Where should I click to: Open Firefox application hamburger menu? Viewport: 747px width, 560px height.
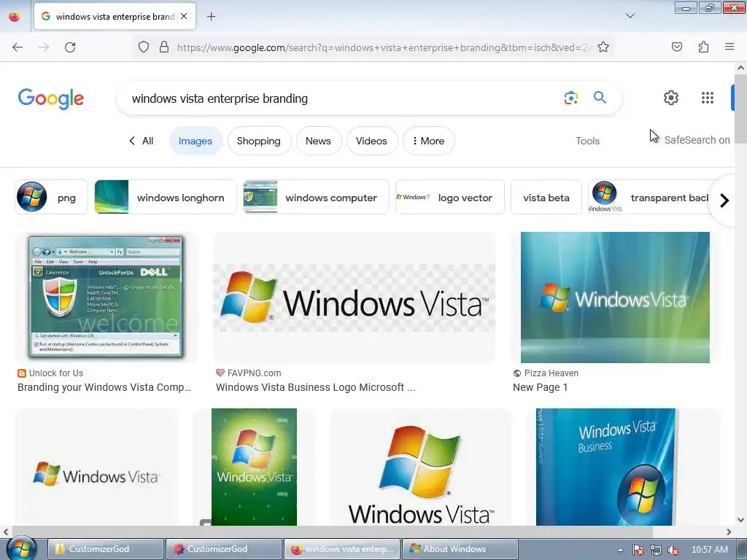729,47
